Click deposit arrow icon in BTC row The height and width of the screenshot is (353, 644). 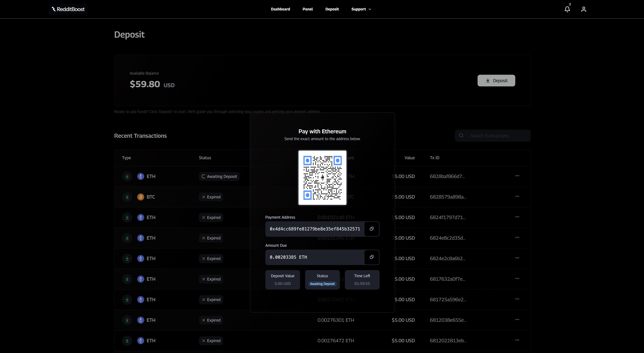click(x=127, y=197)
